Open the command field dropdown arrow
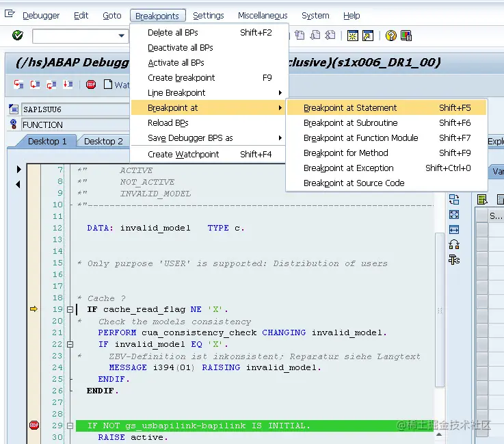This screenshot has width=504, height=444. tap(122, 36)
